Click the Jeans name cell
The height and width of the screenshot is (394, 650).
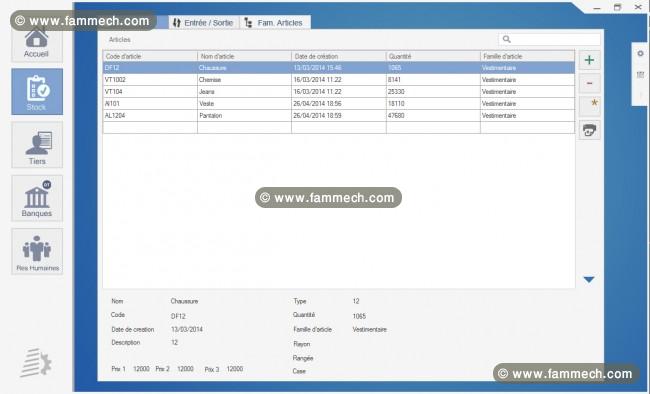click(245, 92)
